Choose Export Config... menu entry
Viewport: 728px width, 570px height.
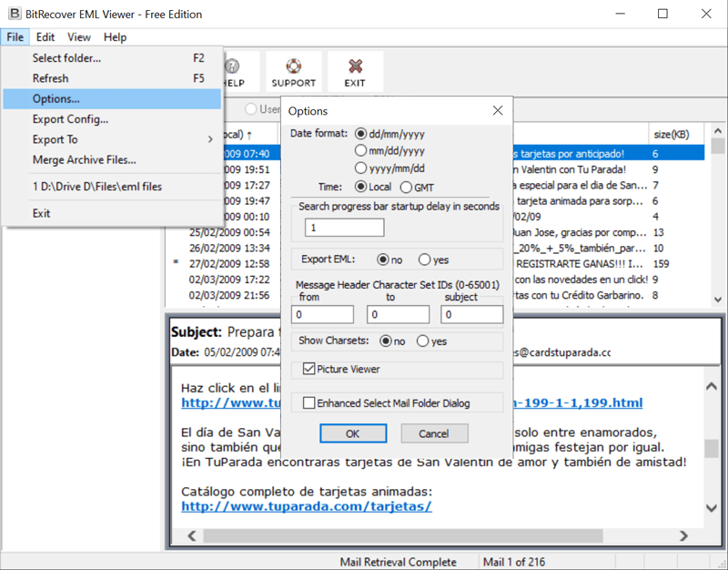pyautogui.click(x=112, y=119)
